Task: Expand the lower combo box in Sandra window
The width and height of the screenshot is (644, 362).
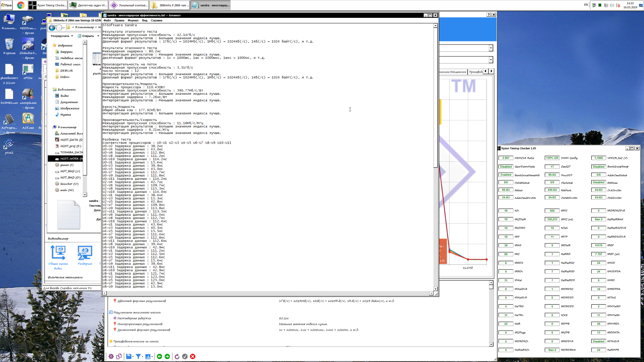Action: pyautogui.click(x=491, y=60)
